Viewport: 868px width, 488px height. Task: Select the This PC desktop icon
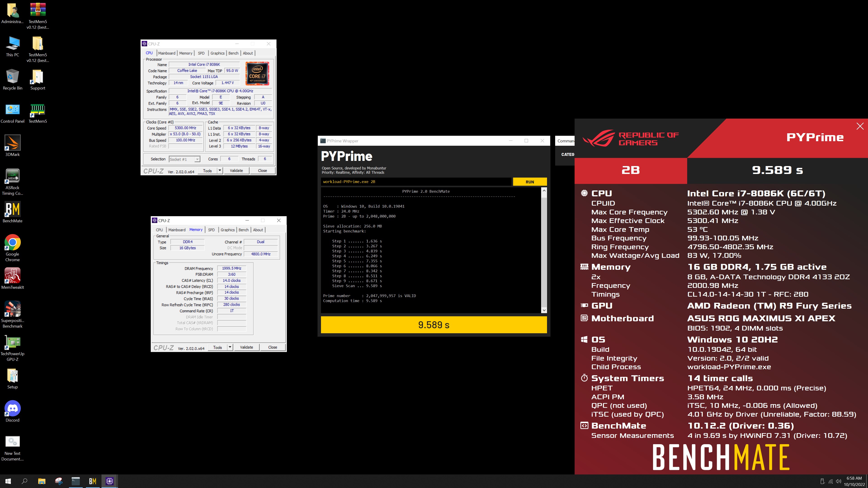12,47
